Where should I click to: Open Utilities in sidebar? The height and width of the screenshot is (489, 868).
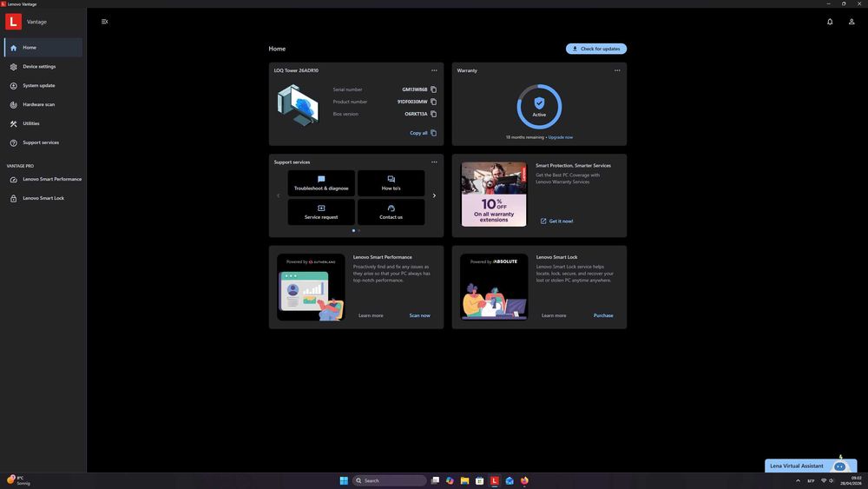click(x=43, y=123)
